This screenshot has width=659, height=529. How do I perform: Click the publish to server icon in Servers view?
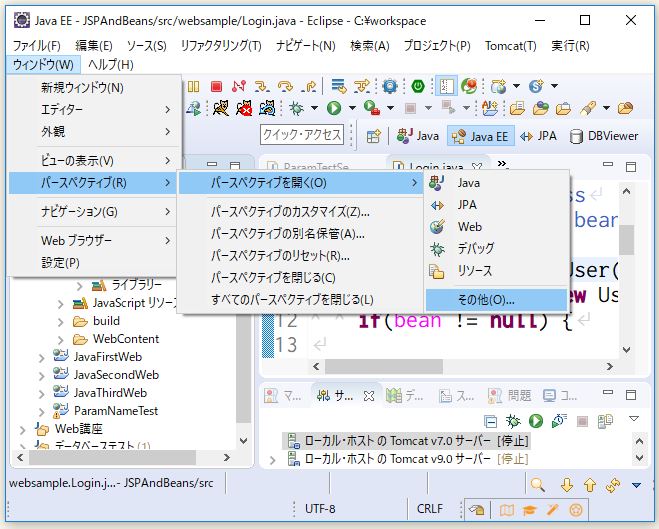[x=605, y=421]
